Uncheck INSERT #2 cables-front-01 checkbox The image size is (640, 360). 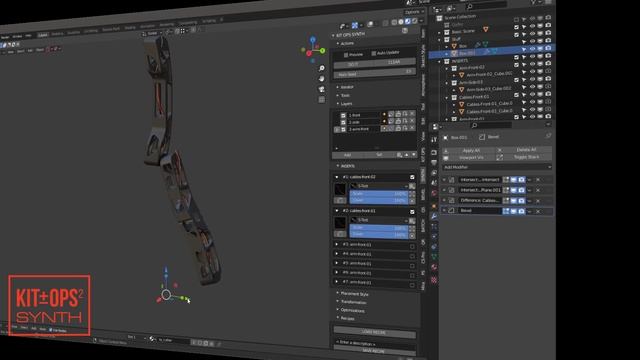[412, 211]
